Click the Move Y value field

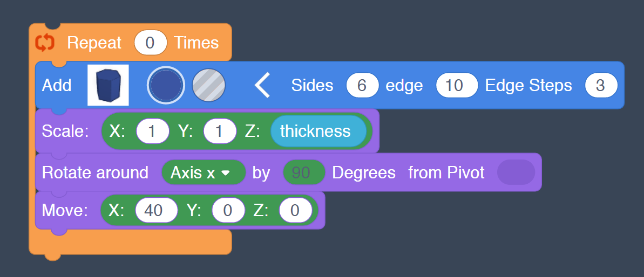point(228,210)
